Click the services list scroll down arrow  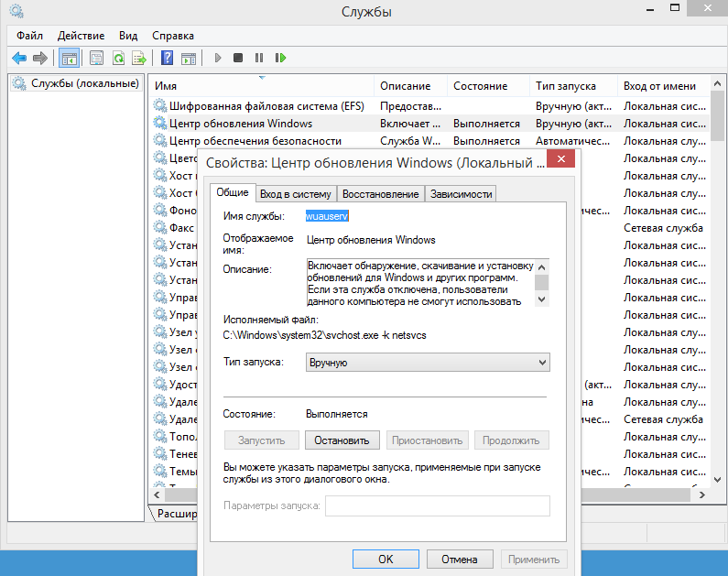(718, 480)
